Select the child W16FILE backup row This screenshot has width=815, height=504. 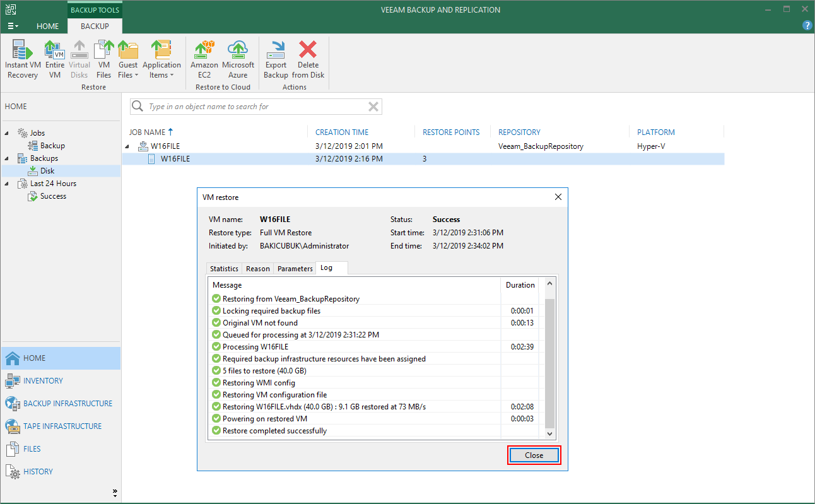pyautogui.click(x=423, y=159)
